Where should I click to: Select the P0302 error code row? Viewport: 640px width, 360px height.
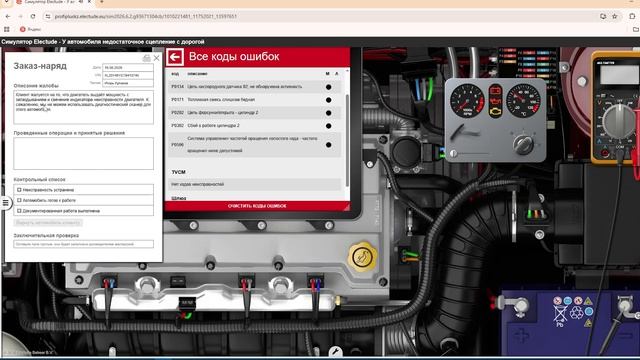255,126
